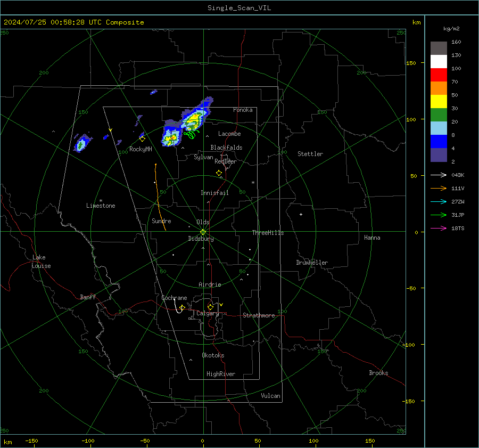This screenshot has width=479, height=448.
Task: Click the yellow diamond at the radar center
Action: [x=203, y=232]
